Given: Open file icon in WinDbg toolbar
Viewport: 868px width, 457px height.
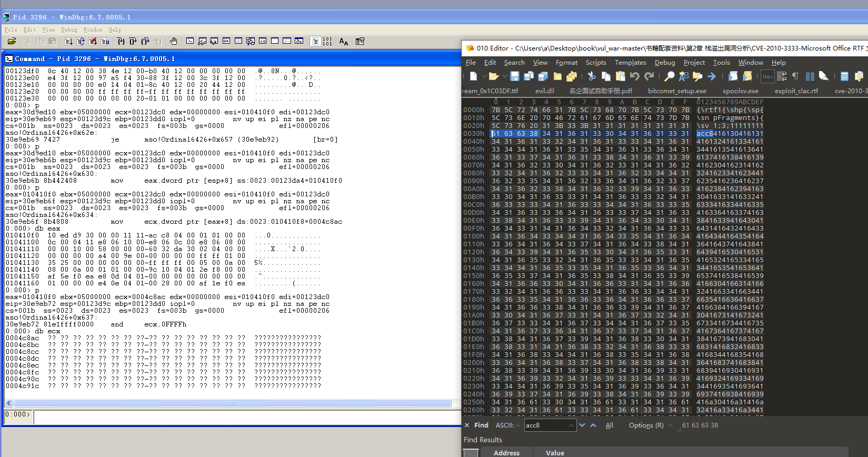Looking at the screenshot, I should [x=12, y=41].
